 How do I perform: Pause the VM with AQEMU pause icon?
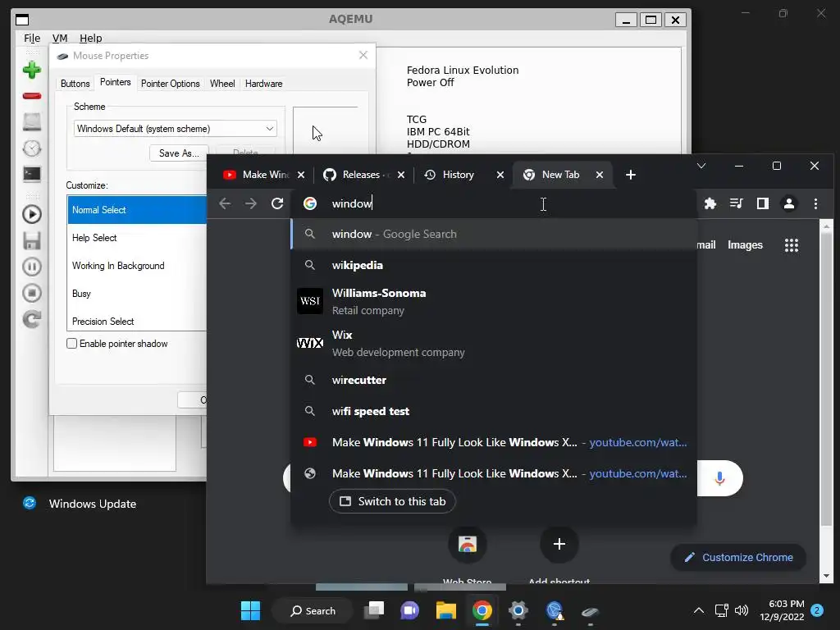point(32,267)
